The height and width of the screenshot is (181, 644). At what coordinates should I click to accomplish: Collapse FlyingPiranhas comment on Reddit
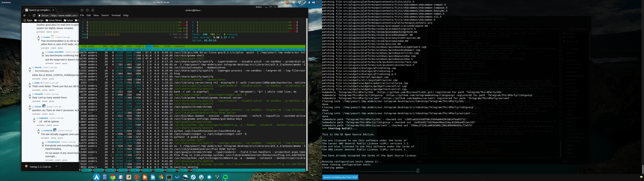[46, 142]
